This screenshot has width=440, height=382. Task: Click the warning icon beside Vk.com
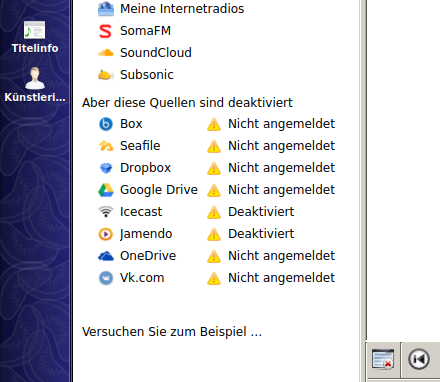[x=214, y=278]
